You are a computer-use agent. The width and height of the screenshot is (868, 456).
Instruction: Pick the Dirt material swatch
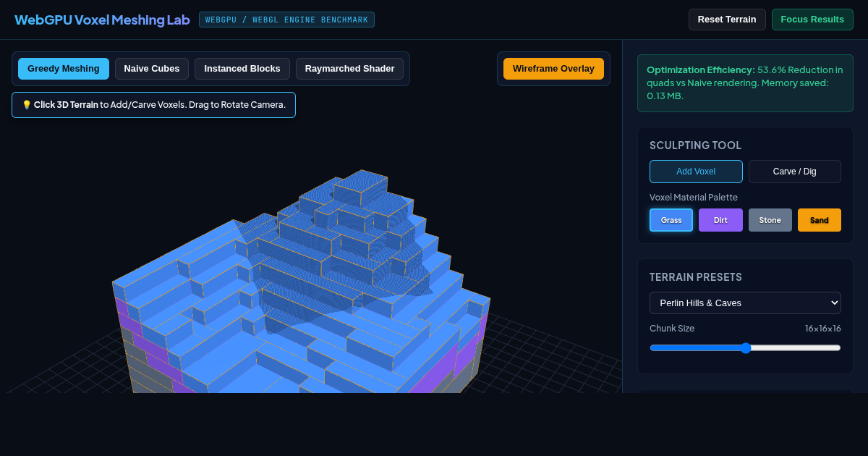click(720, 220)
